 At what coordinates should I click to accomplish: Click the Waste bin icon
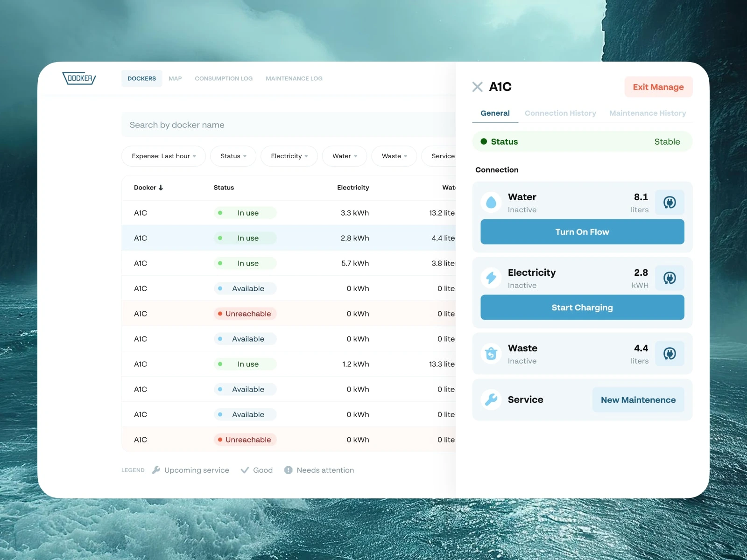click(491, 354)
